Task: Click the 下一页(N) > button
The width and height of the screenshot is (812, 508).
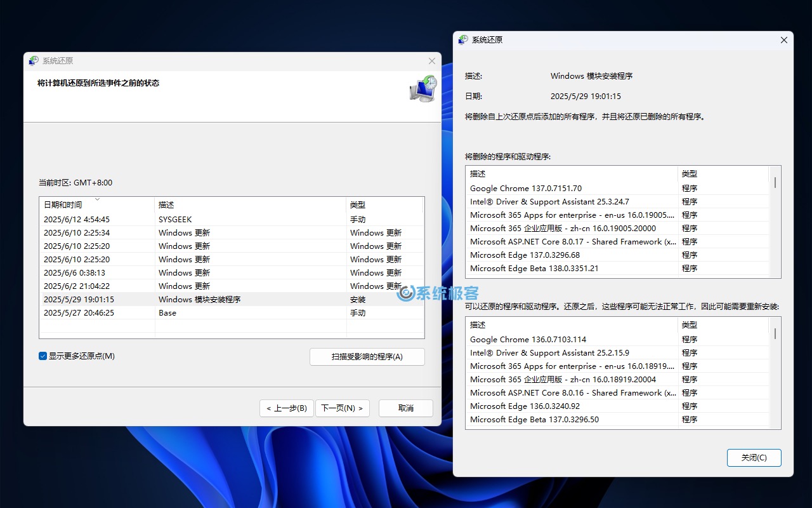Action: (342, 408)
